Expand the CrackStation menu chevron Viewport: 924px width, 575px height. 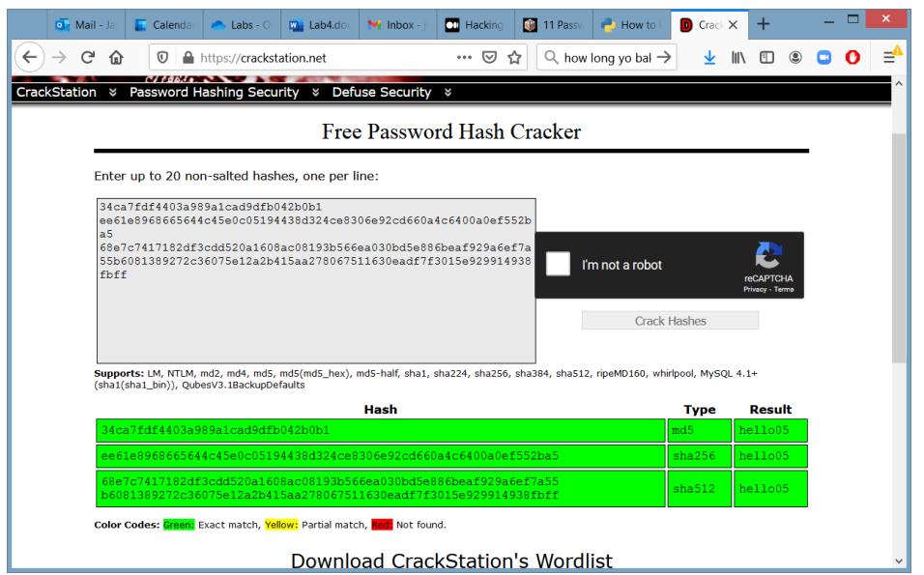tap(112, 93)
